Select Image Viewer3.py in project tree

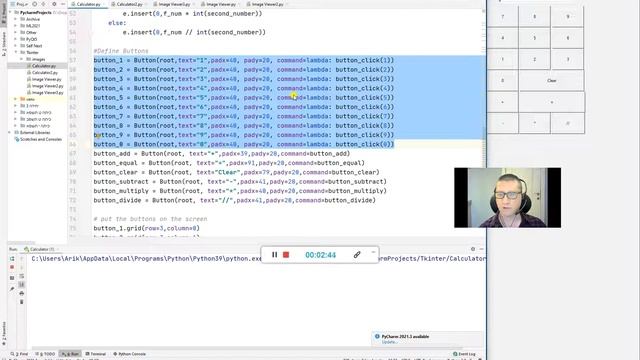pos(47,93)
